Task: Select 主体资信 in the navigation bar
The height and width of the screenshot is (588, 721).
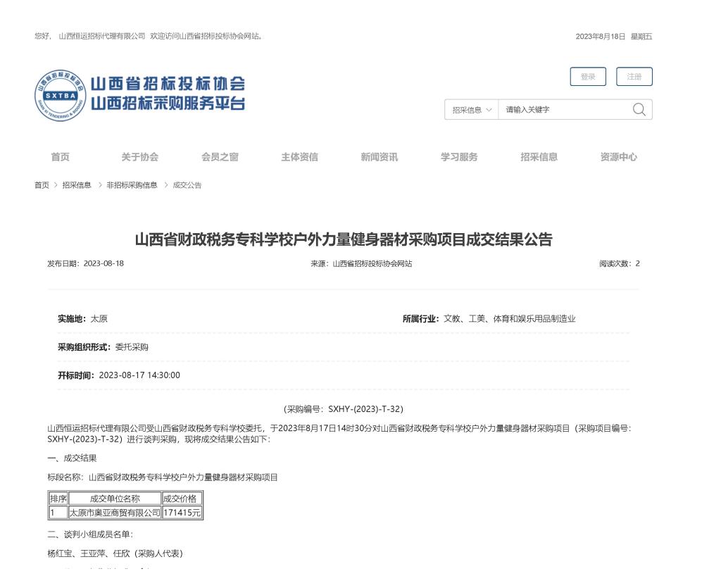Action: tap(299, 157)
